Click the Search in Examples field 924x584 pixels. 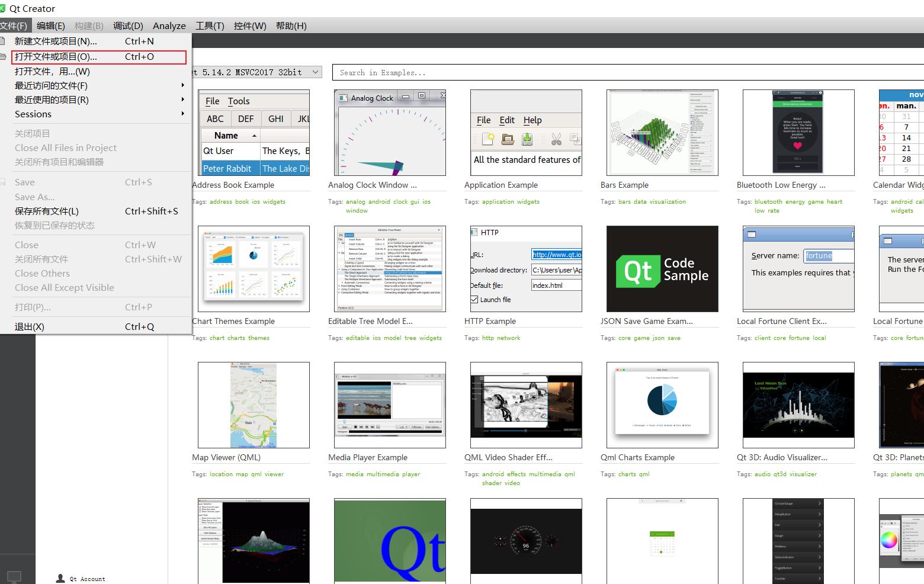tap(628, 72)
